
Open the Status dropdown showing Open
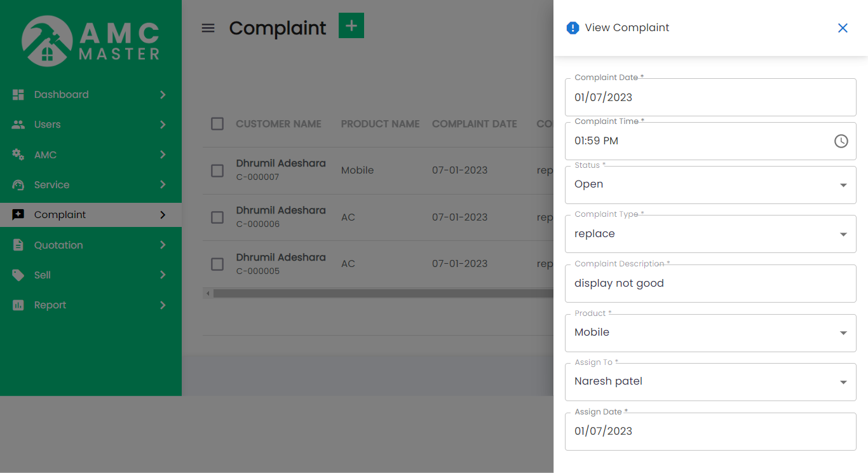710,185
